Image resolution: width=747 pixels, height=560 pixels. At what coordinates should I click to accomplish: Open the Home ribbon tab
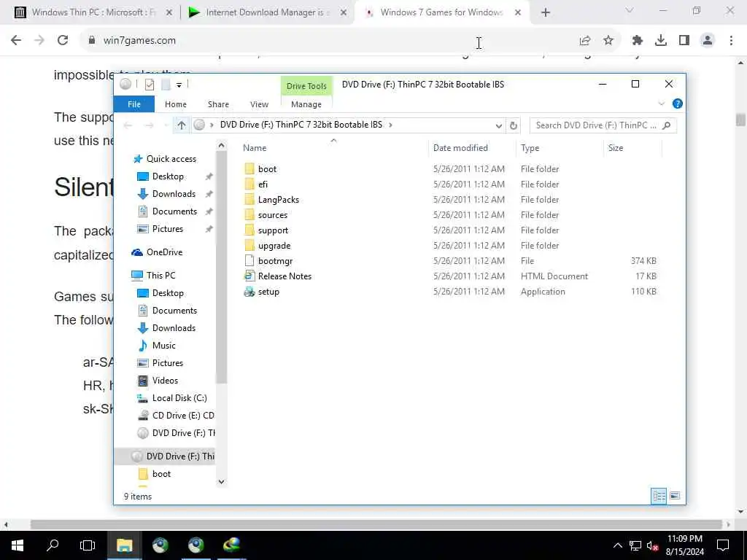175,104
